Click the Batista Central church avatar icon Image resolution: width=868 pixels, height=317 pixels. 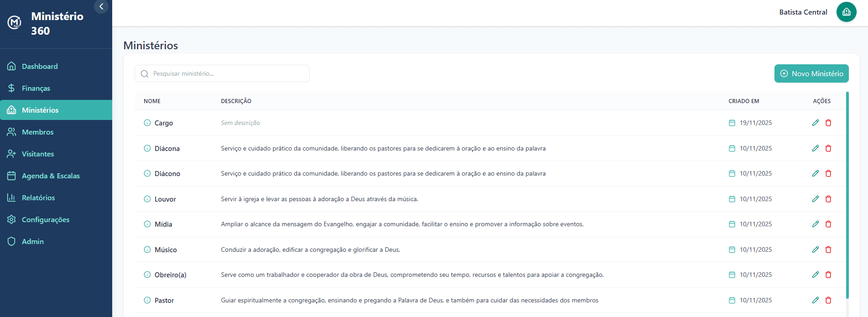[x=846, y=12]
